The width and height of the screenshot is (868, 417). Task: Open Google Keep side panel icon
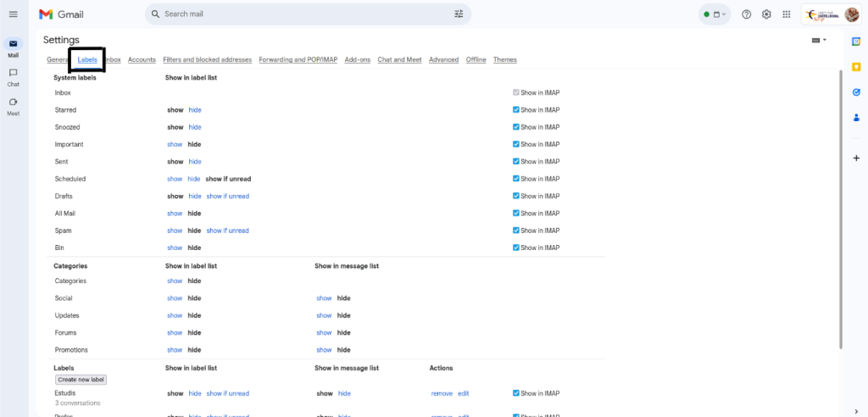pos(856,66)
